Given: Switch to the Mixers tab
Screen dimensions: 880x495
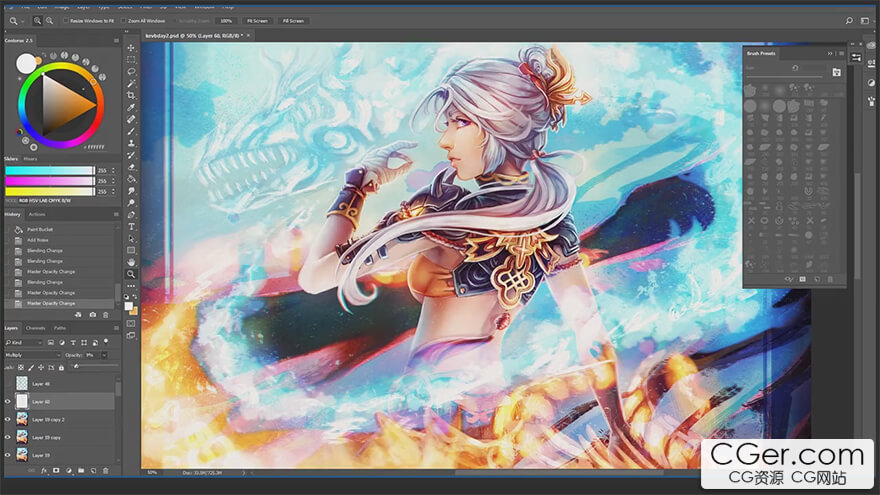Looking at the screenshot, I should pyautogui.click(x=30, y=159).
